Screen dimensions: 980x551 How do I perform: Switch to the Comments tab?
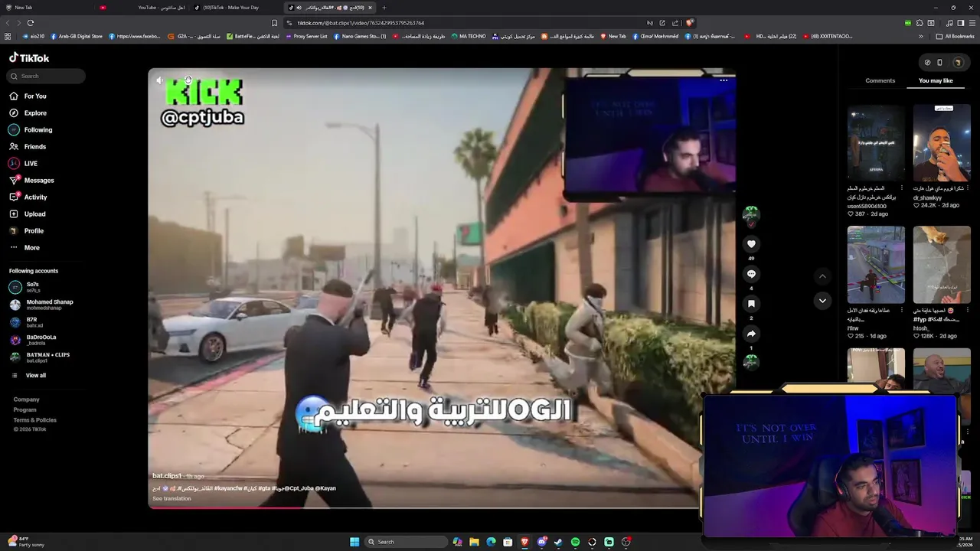coord(880,80)
